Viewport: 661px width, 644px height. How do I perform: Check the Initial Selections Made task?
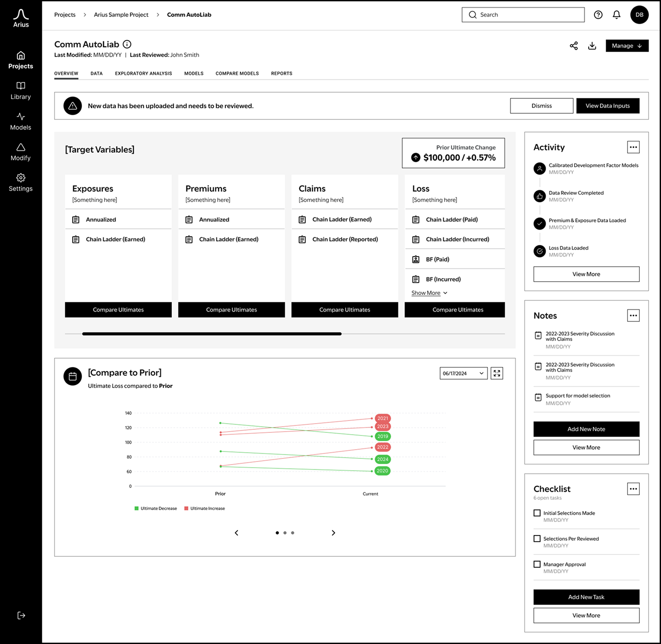point(537,513)
